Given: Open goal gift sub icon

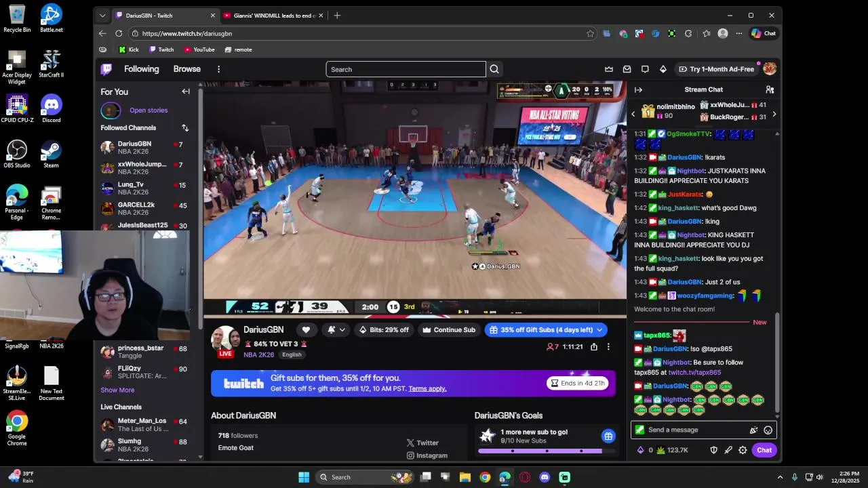Looking at the screenshot, I should (608, 436).
